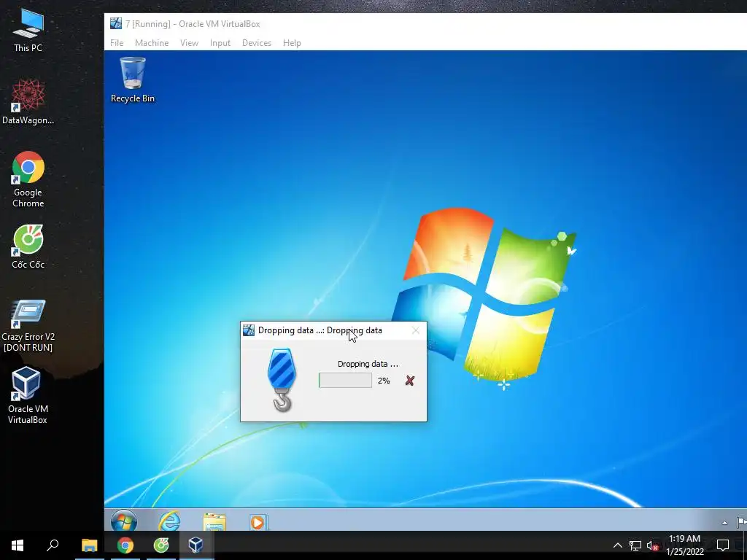Click the Dropping data ... label
The image size is (747, 560).
[x=368, y=365]
